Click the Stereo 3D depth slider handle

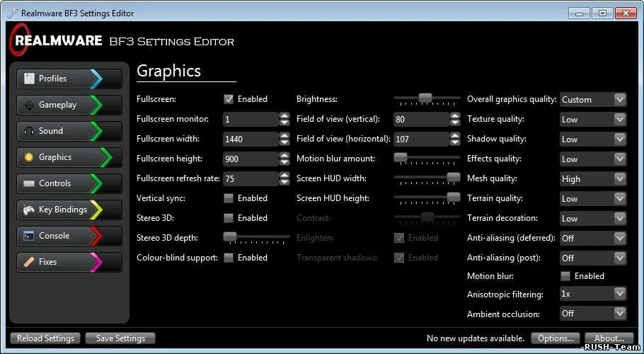(230, 236)
